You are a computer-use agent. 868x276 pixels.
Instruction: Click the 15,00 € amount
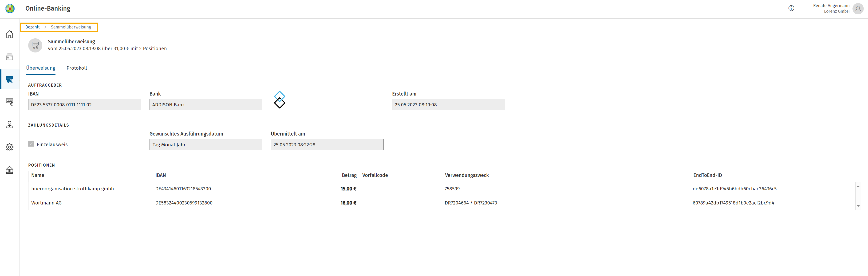[x=348, y=189]
